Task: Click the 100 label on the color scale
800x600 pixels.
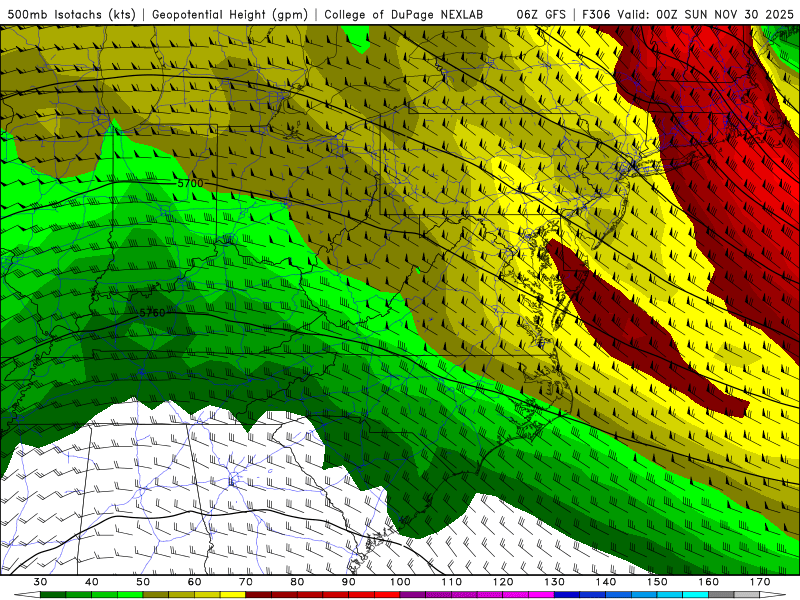Action: [400, 582]
